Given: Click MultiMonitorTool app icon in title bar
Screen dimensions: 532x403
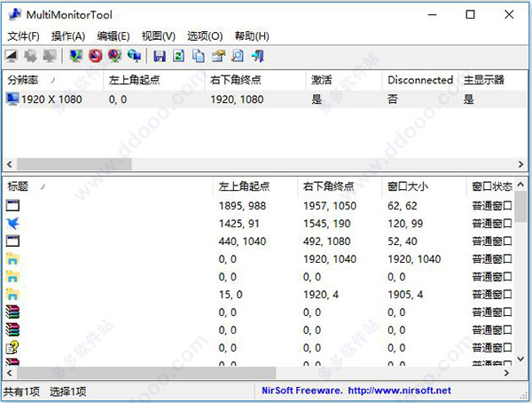Looking at the screenshot, I should (15, 14).
